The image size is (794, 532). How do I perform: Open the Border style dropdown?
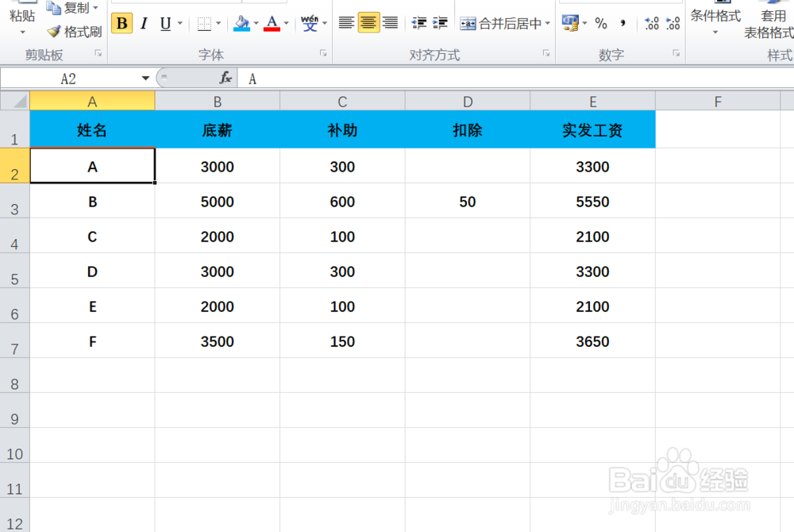217,23
